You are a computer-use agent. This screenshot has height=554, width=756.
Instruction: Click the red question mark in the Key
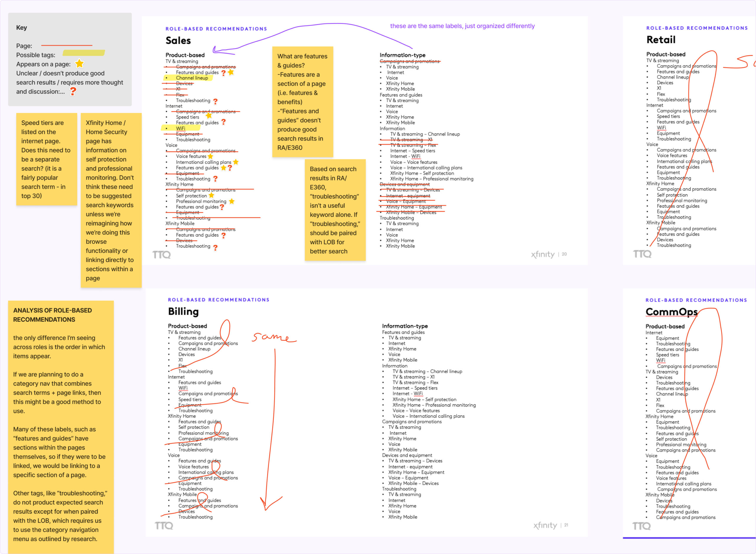click(x=73, y=91)
